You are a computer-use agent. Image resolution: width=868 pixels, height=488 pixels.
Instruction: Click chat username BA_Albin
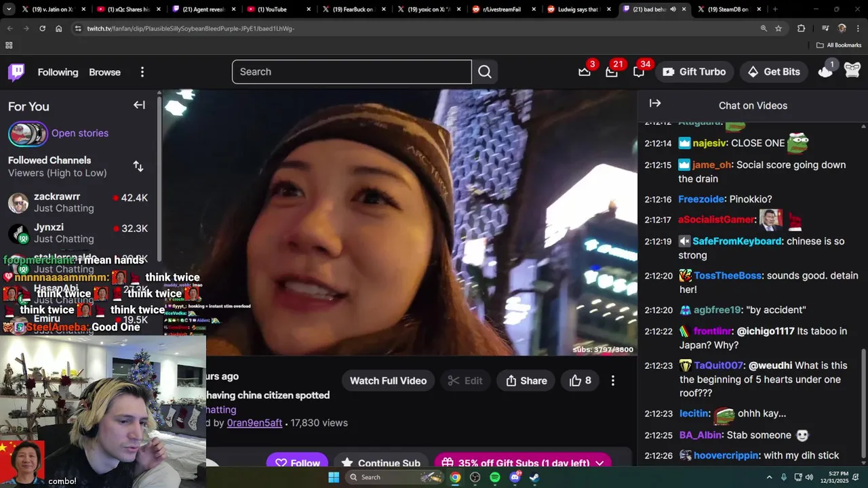coord(700,435)
